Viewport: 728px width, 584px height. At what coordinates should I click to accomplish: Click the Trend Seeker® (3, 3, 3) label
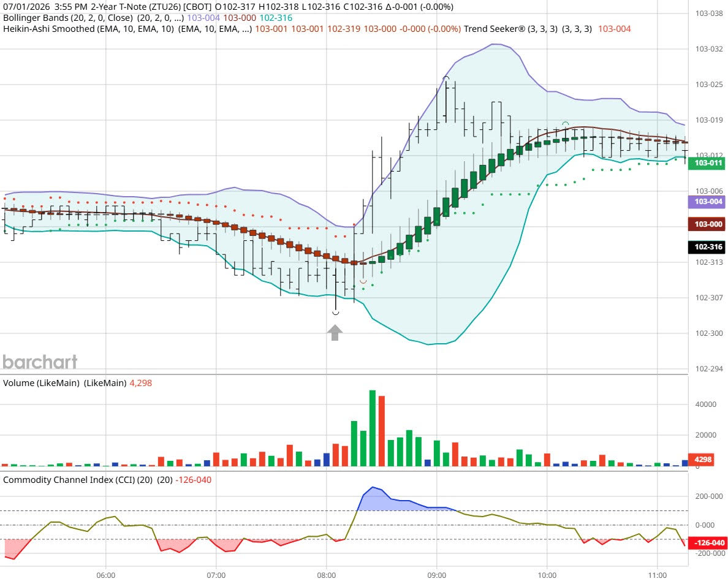coord(510,29)
